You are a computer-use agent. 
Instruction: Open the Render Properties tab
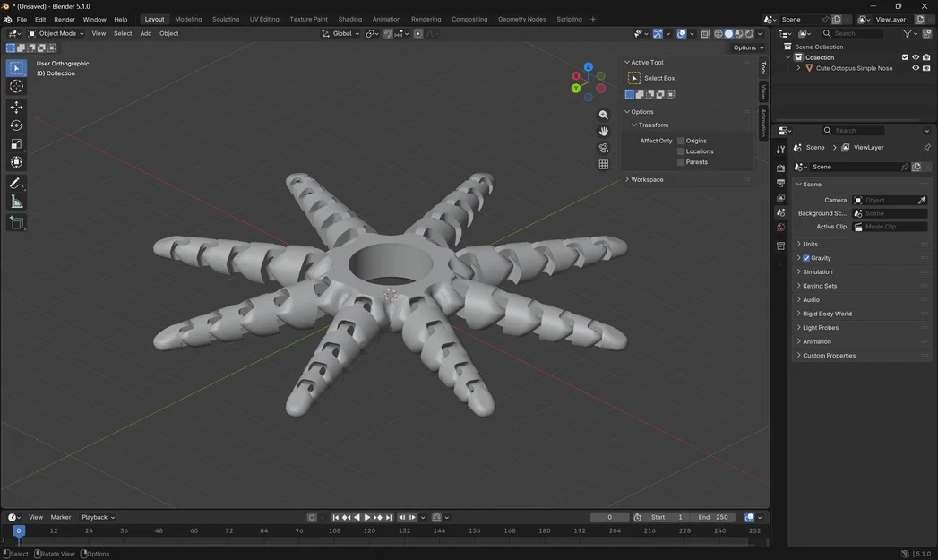click(x=779, y=169)
